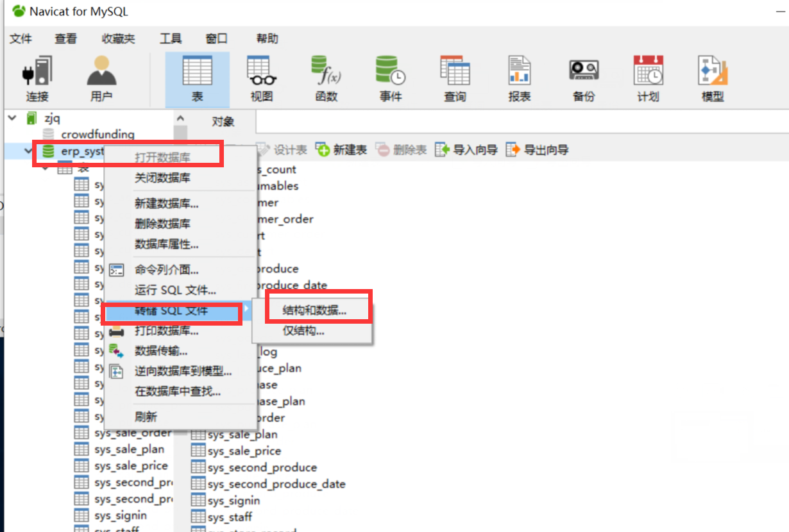
Task: Open the 工具 tools menu
Action: point(171,39)
